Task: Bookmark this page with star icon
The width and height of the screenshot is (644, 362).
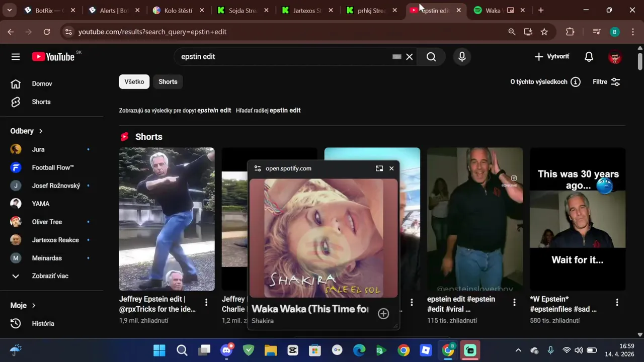Action: point(544,32)
